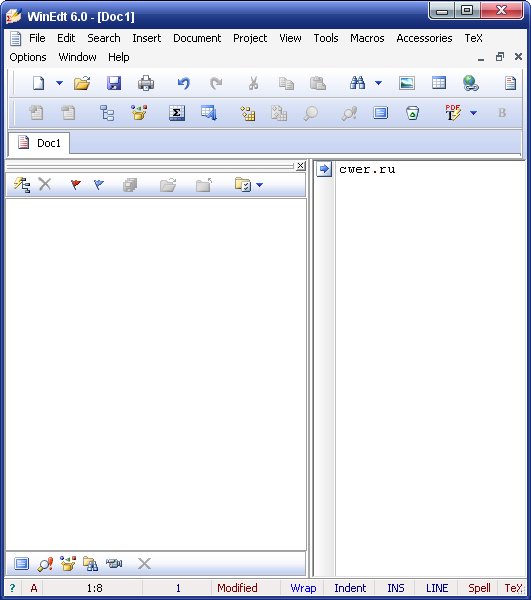This screenshot has height=600, width=531.
Task: Toggle LINE mode in the status bar
Action: 437,588
